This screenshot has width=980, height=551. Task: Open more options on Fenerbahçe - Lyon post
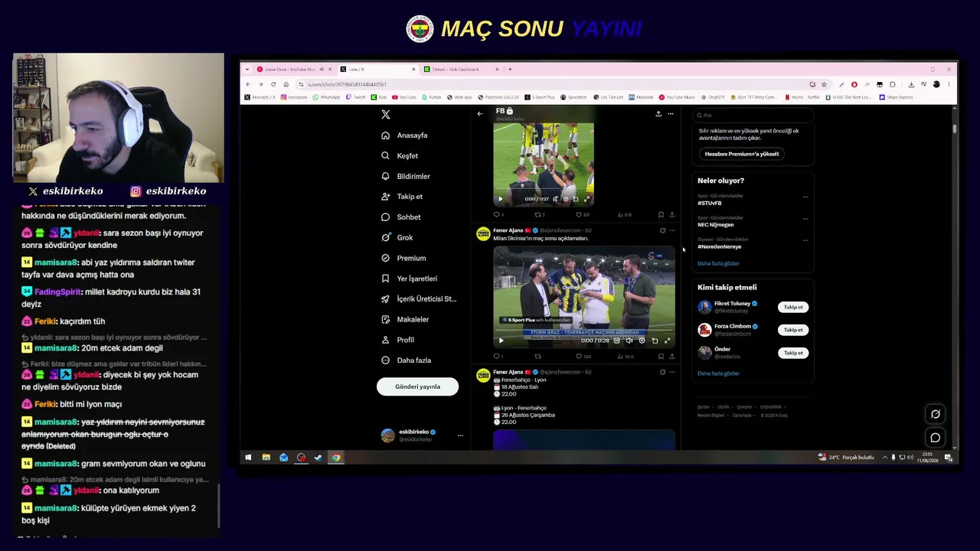672,372
